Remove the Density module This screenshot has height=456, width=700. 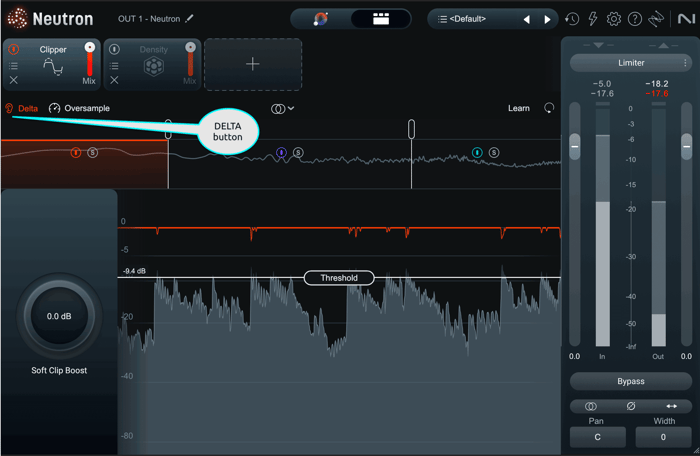114,80
